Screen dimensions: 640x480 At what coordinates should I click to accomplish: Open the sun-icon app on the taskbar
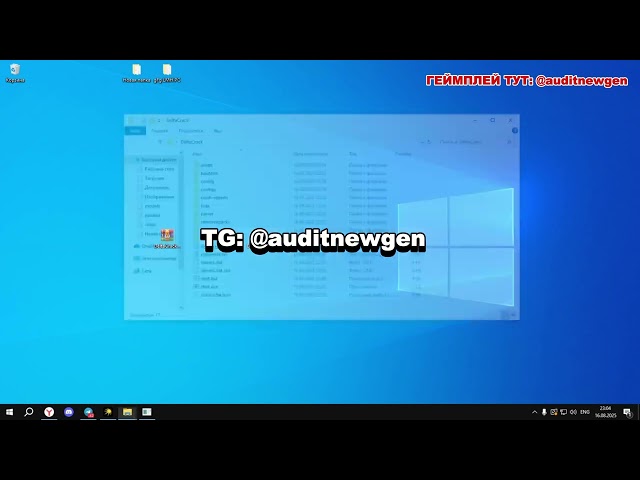pyautogui.click(x=108, y=412)
